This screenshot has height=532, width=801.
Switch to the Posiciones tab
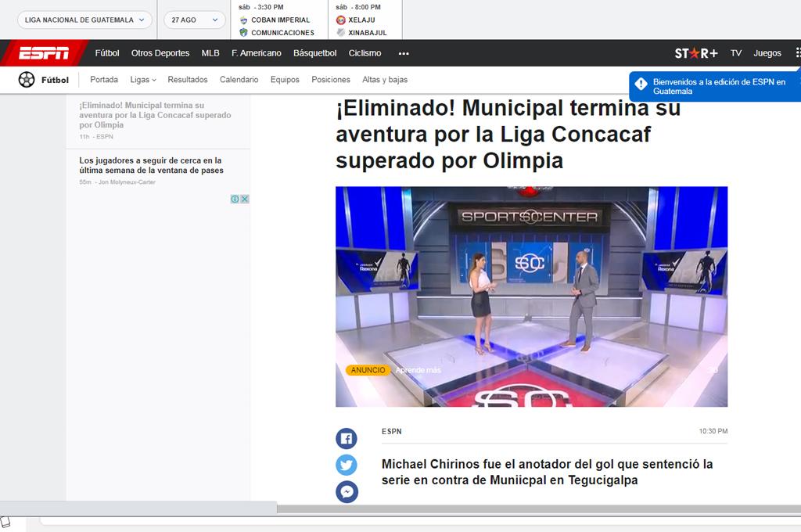tap(330, 79)
